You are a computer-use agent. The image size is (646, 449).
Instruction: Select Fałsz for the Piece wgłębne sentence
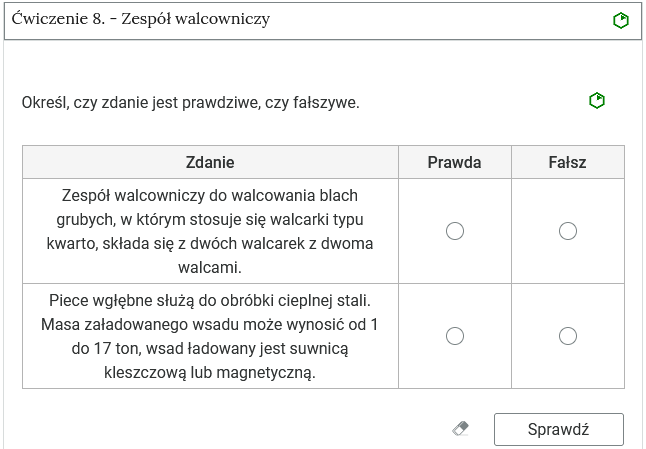(568, 336)
